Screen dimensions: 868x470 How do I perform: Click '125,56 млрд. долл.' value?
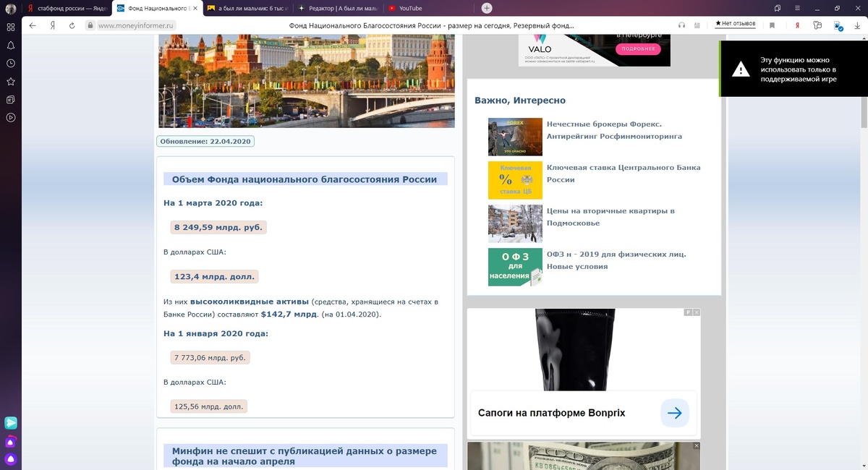tap(209, 406)
